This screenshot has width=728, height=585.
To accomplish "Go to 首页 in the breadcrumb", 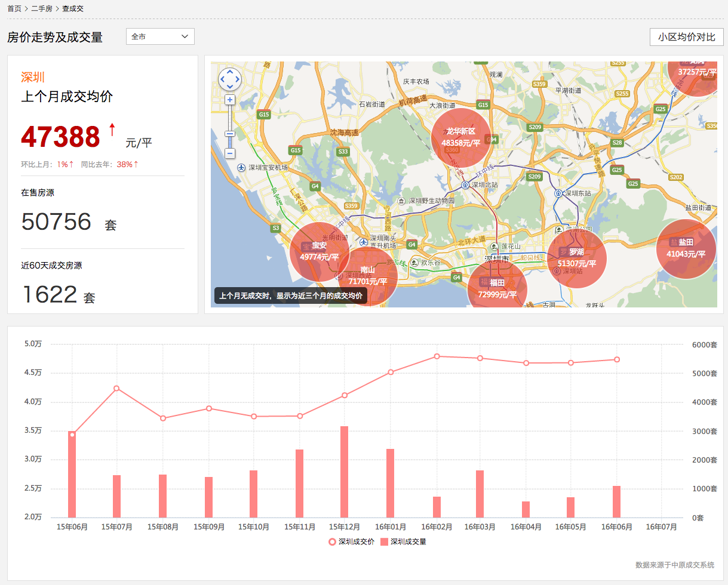I will click(14, 8).
